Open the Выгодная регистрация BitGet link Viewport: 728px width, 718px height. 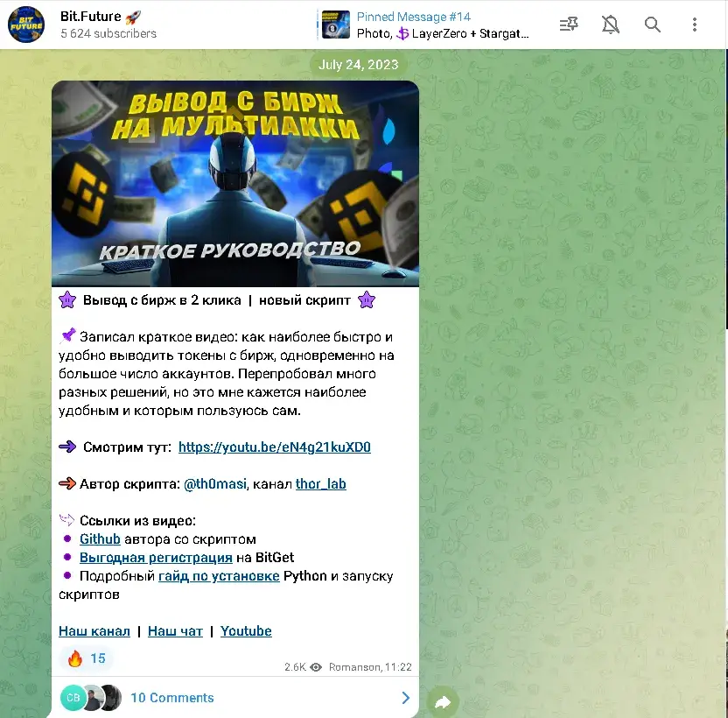pyautogui.click(x=156, y=557)
